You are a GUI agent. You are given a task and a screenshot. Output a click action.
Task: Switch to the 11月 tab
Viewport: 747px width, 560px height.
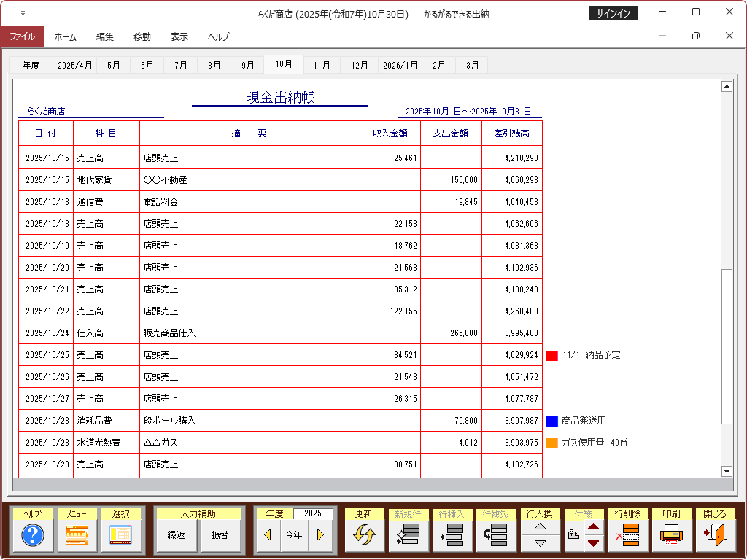click(322, 65)
